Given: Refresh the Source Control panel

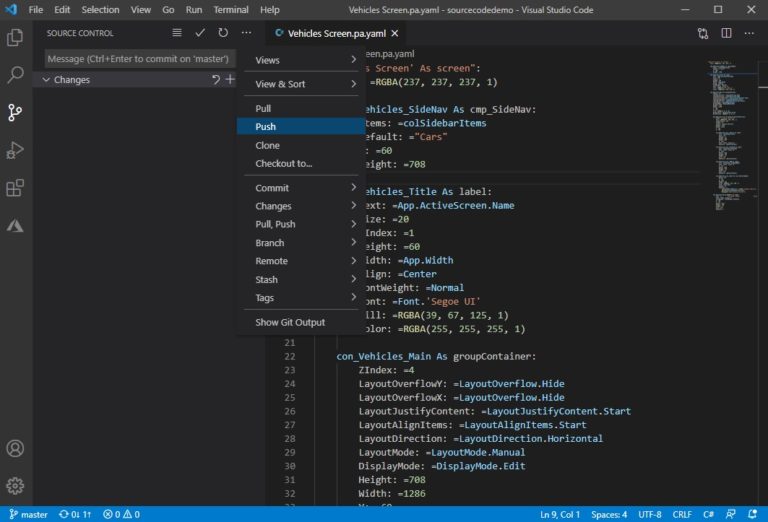Looking at the screenshot, I should pyautogui.click(x=223, y=33).
